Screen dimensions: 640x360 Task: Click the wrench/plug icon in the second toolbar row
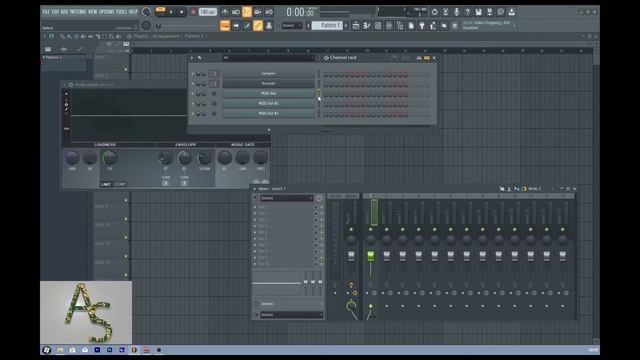(422, 26)
